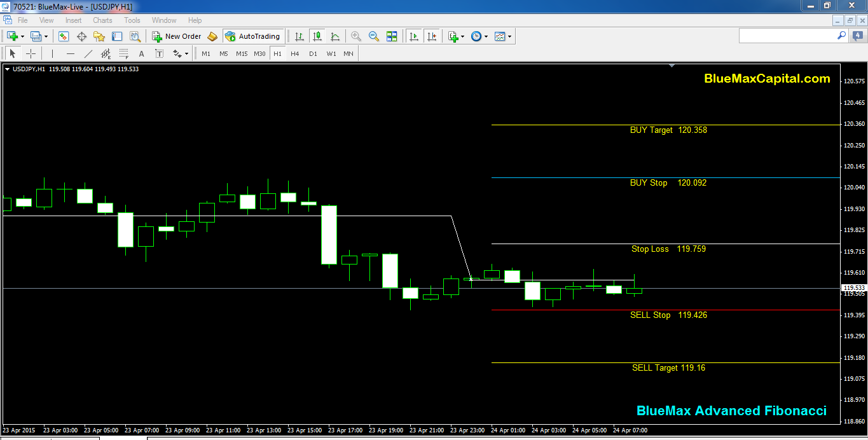
Task: Open the View menu
Action: 46,20
